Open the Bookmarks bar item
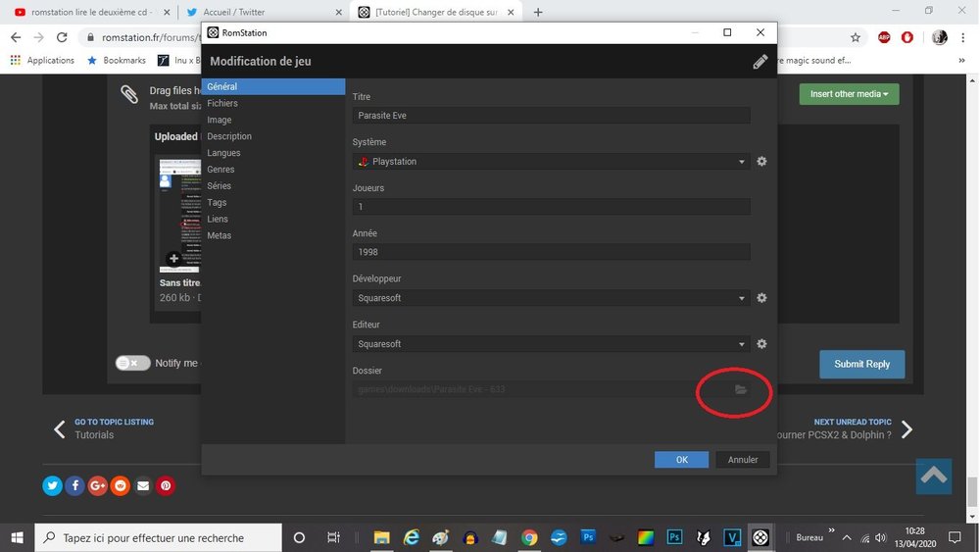 117,61
